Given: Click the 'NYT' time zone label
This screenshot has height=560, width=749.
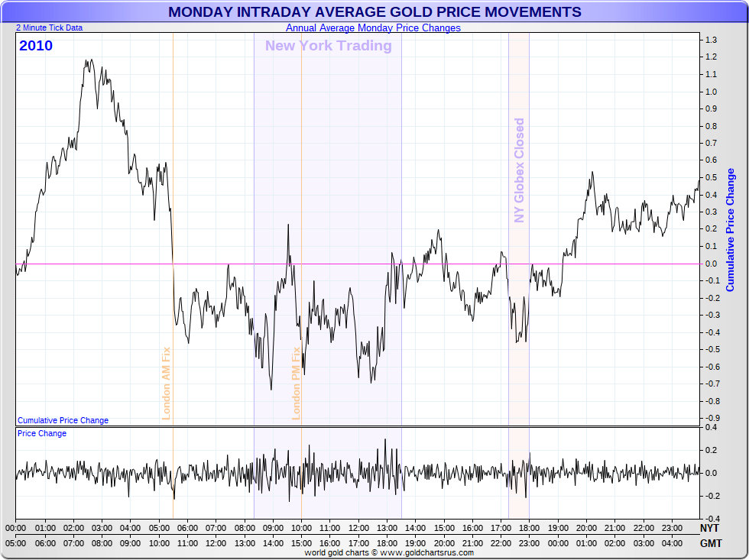Looking at the screenshot, I should click(x=709, y=528).
